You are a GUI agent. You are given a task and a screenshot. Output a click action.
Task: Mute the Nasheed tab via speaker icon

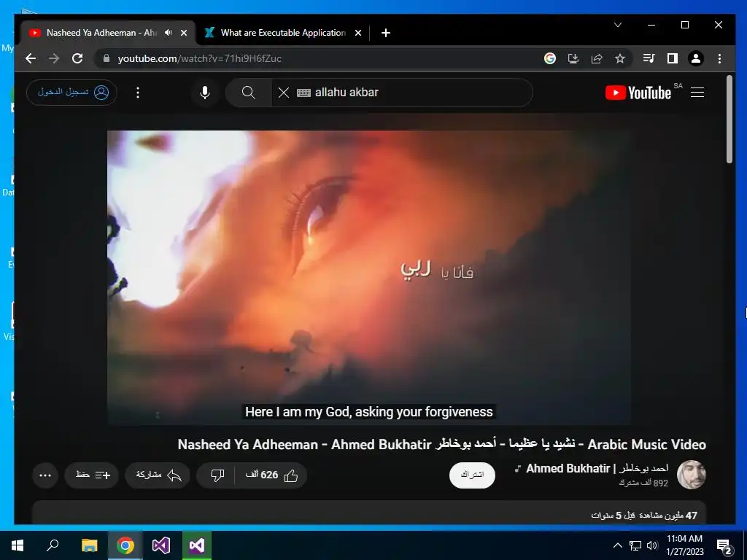pos(169,32)
